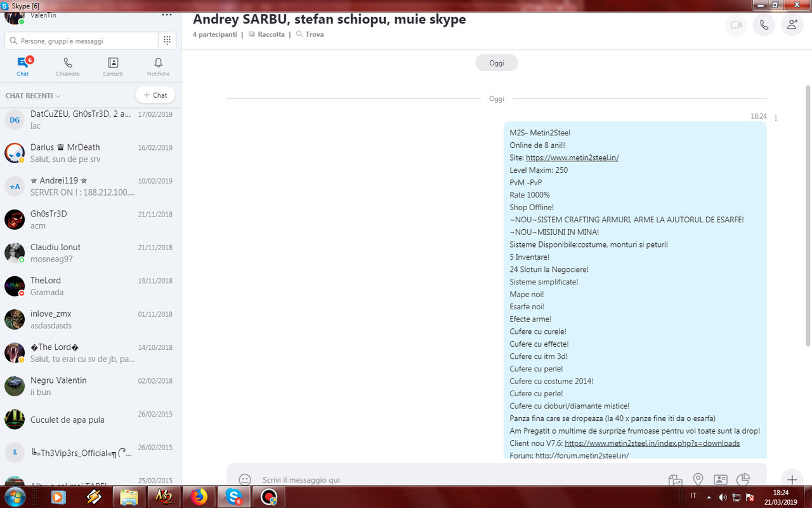Screen dimensions: 812x508
Task: Open chat with Negru Valentin
Action: coord(90,386)
